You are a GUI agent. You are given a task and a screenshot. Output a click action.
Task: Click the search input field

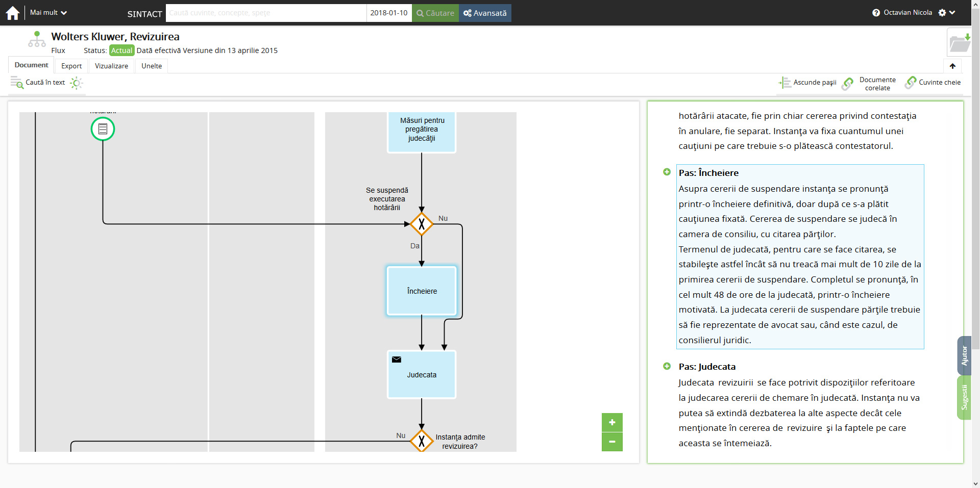click(x=265, y=13)
